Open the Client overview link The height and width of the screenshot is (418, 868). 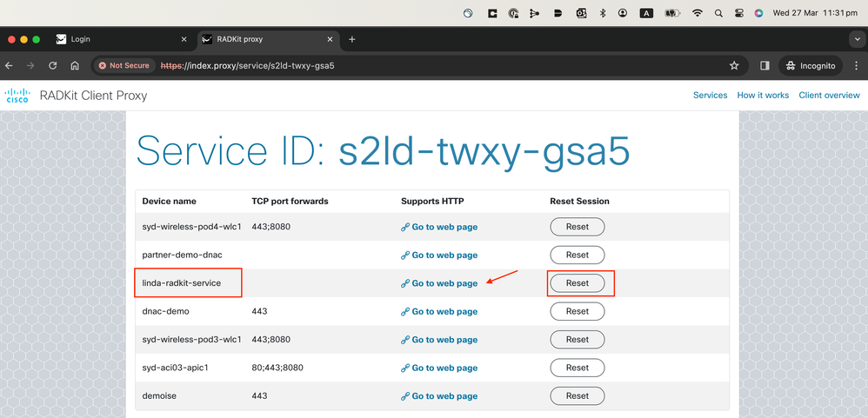pos(829,95)
